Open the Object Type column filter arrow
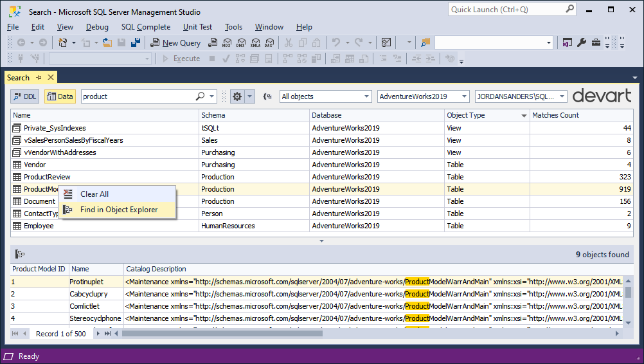This screenshot has width=644, height=364. pos(524,116)
